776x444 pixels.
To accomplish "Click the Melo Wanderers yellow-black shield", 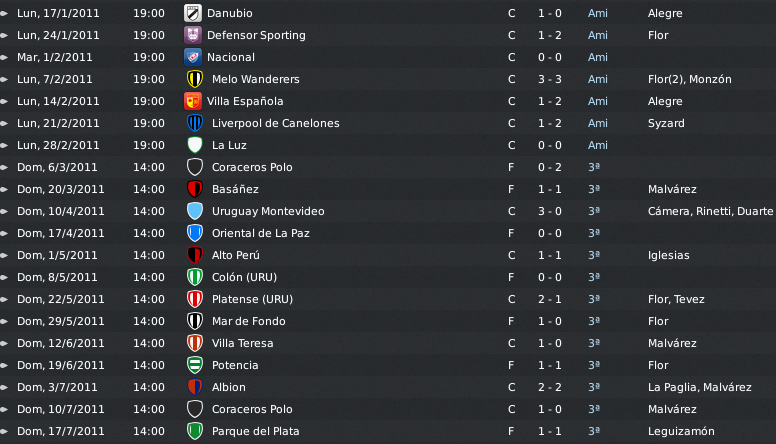I will point(195,79).
